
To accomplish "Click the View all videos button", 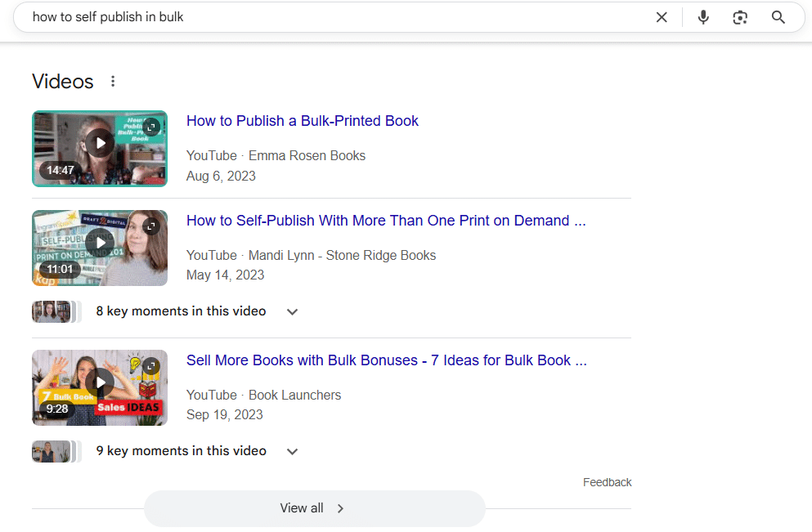I will (314, 508).
